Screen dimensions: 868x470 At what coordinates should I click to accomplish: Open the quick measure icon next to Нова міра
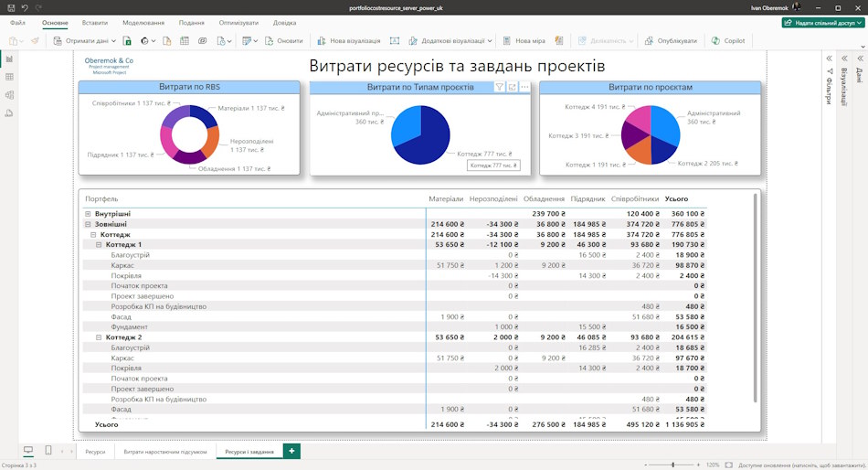tap(559, 40)
